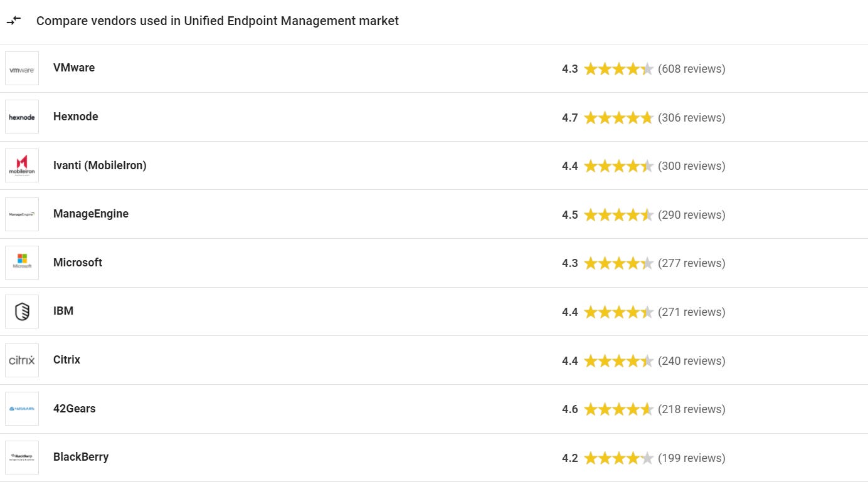View Ivanti's (300 reviews) text

click(x=692, y=166)
